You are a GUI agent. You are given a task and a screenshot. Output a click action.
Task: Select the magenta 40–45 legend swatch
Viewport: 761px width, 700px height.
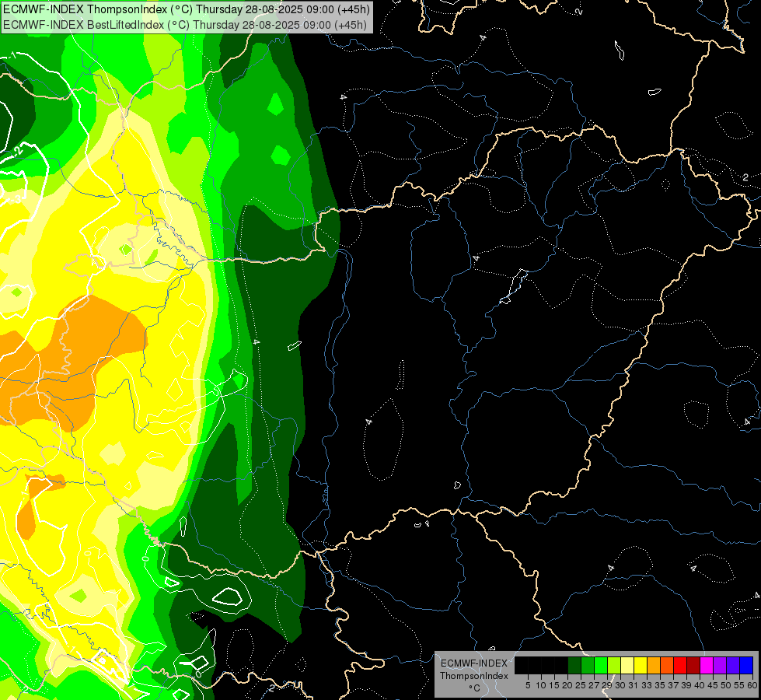tap(707, 665)
